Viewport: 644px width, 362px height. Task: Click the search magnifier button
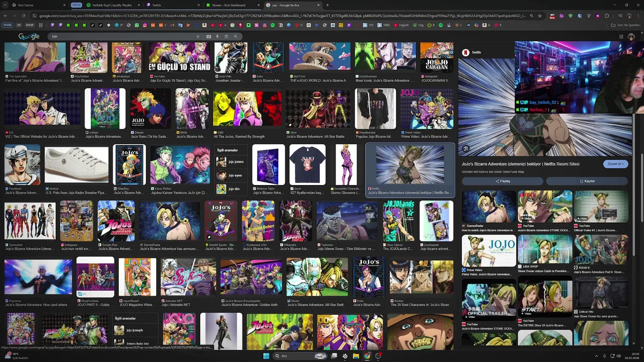235,36
